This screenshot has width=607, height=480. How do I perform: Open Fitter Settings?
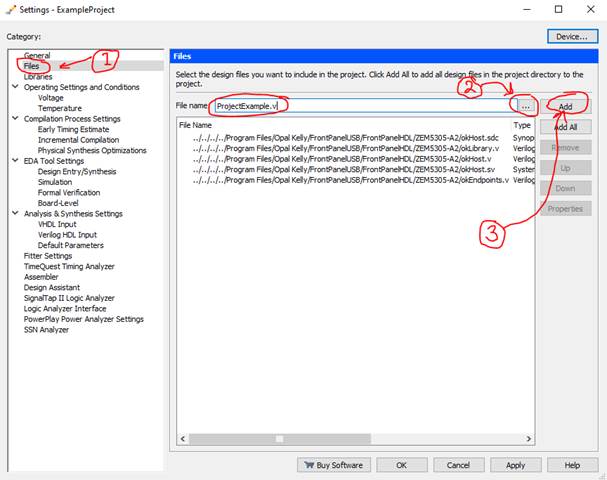pyautogui.click(x=48, y=255)
